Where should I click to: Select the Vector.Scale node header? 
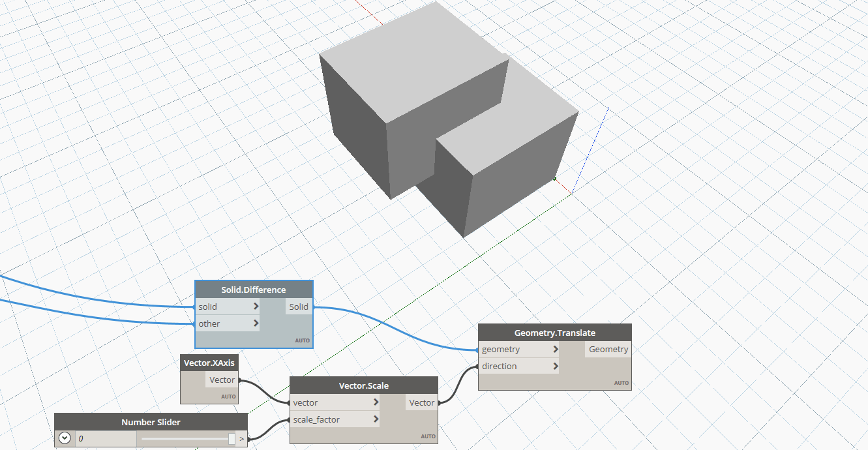click(x=364, y=385)
